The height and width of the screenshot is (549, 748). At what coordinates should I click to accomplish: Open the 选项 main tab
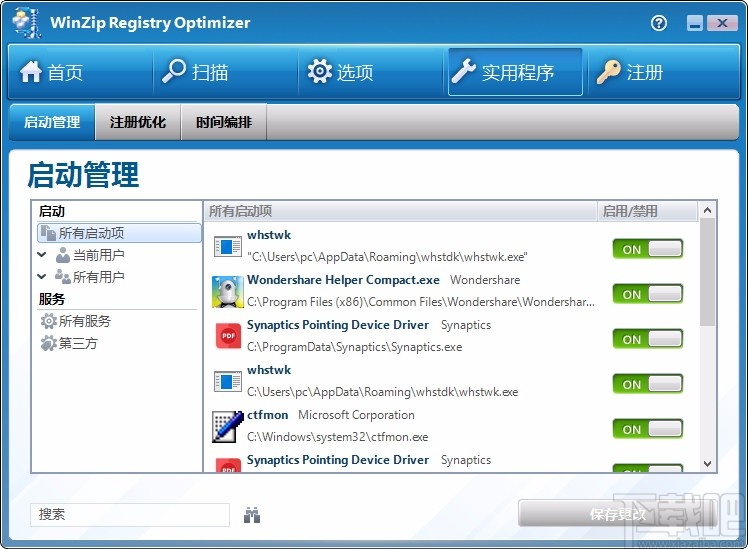(371, 72)
